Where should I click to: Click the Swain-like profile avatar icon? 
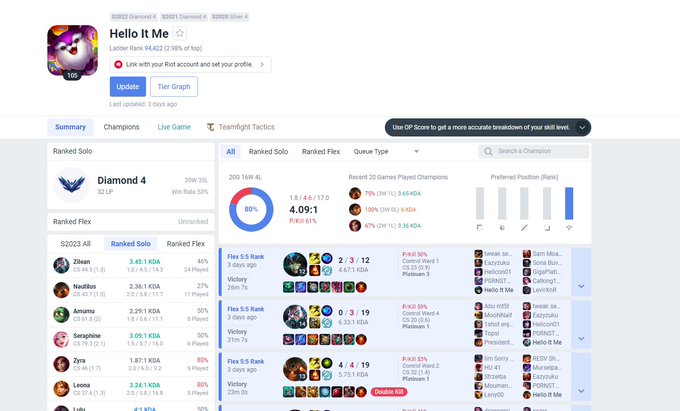[72, 50]
